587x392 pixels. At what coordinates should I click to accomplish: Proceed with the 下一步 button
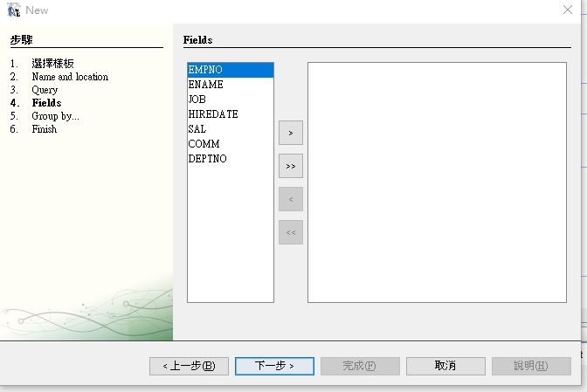tap(274, 366)
